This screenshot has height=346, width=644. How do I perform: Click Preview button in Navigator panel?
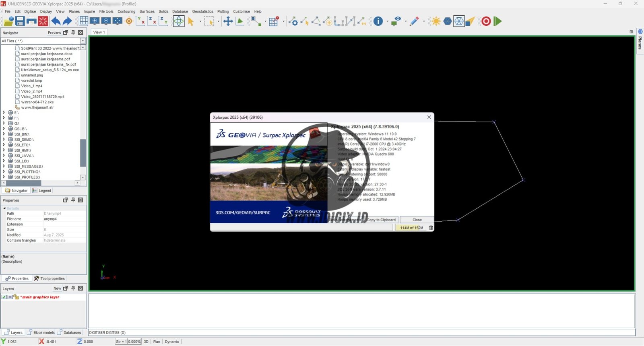(x=54, y=33)
